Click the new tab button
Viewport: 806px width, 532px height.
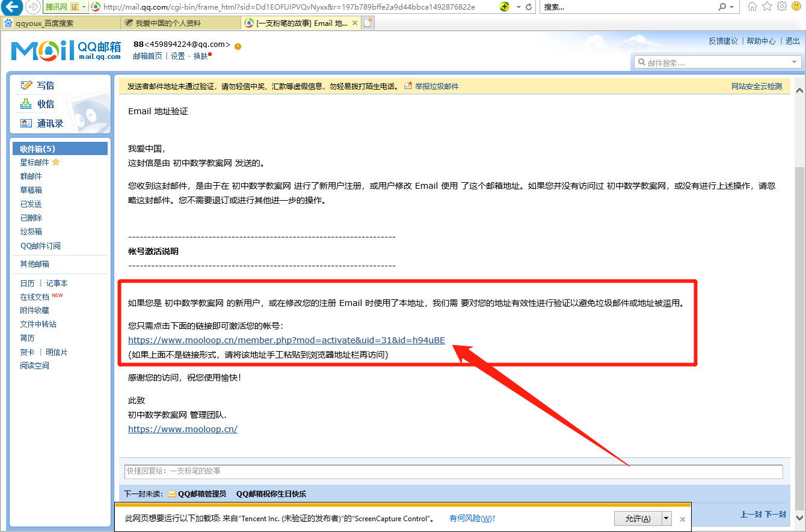(x=368, y=23)
